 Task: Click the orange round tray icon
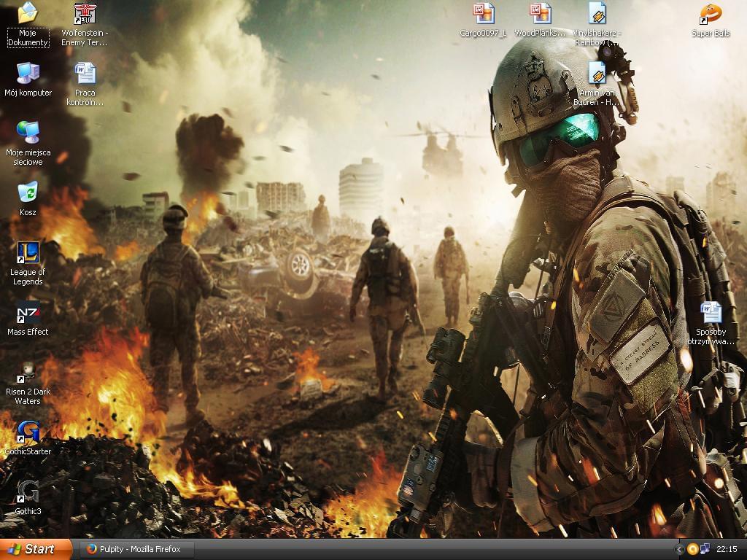pos(693,550)
